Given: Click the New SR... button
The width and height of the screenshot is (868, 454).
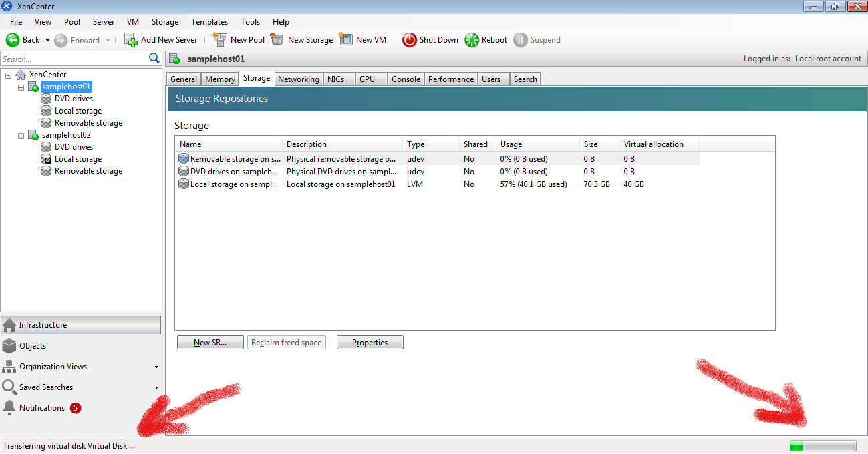Looking at the screenshot, I should (210, 343).
